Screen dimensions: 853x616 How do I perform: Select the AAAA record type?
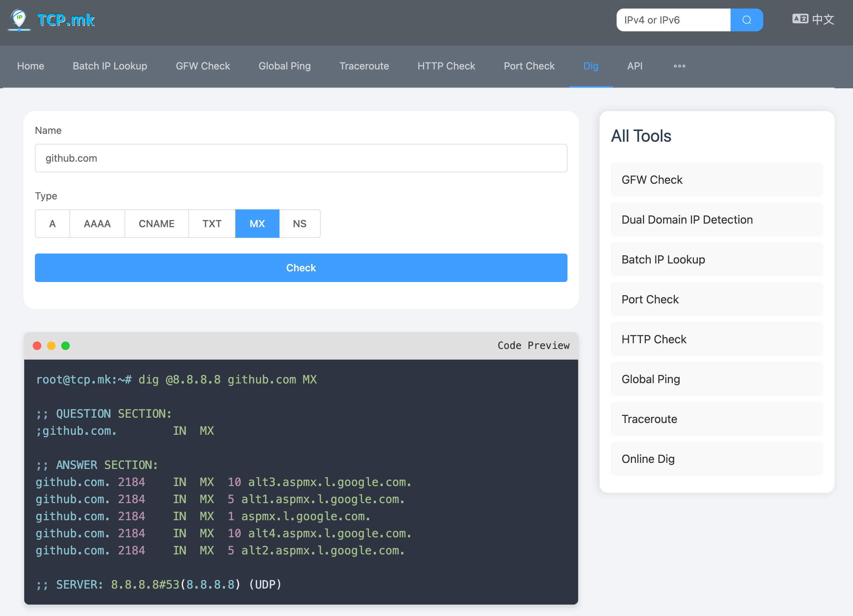[97, 224]
